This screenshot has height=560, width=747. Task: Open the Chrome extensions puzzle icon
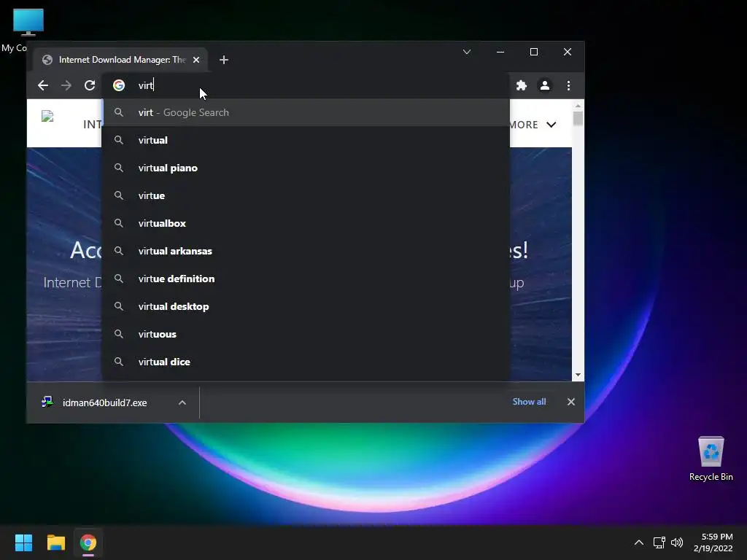click(522, 85)
